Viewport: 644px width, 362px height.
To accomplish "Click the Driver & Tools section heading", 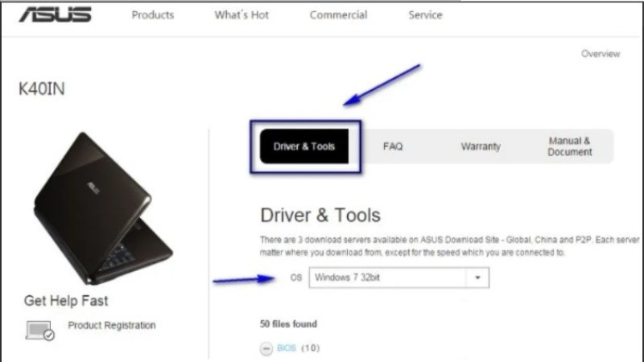I will tap(320, 215).
